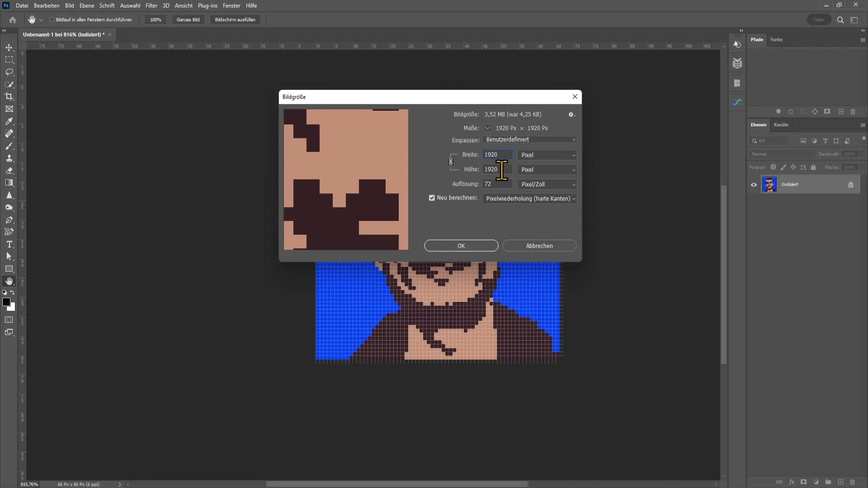Screen dimensions: 868x488
Task: Select the Lasso tool
Action: click(9, 72)
